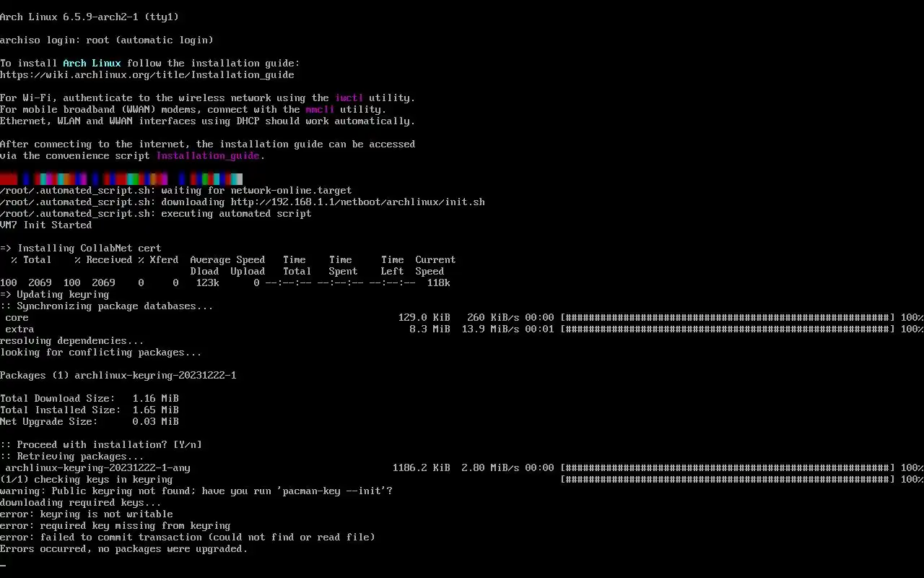Click the 'warning: Public keyring not found' line
The height and width of the screenshot is (578, 924).
coord(196,491)
